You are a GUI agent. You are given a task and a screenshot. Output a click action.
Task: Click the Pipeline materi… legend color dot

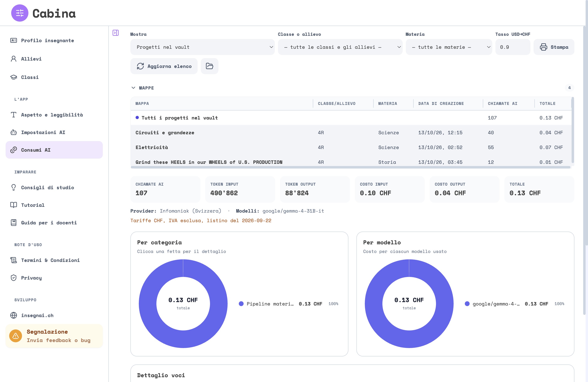coord(241,304)
